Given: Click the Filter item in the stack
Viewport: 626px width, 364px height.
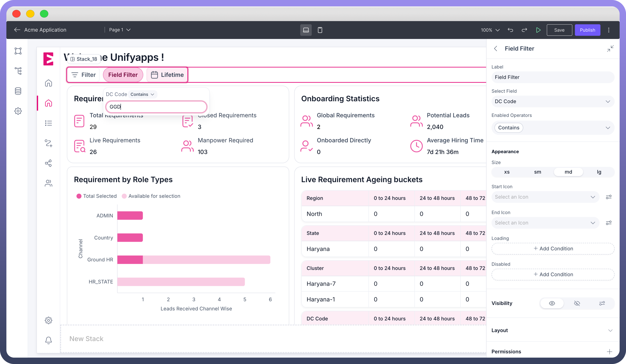Looking at the screenshot, I should 84,75.
